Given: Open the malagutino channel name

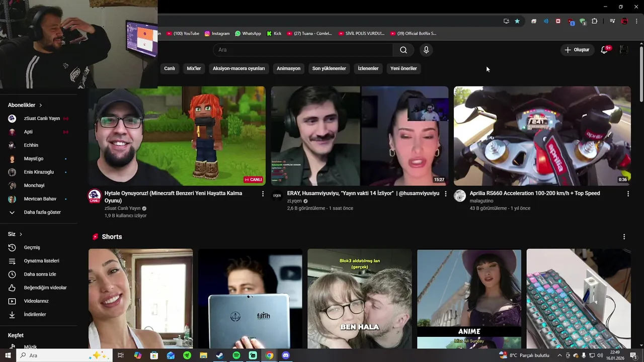Looking at the screenshot, I should (481, 201).
